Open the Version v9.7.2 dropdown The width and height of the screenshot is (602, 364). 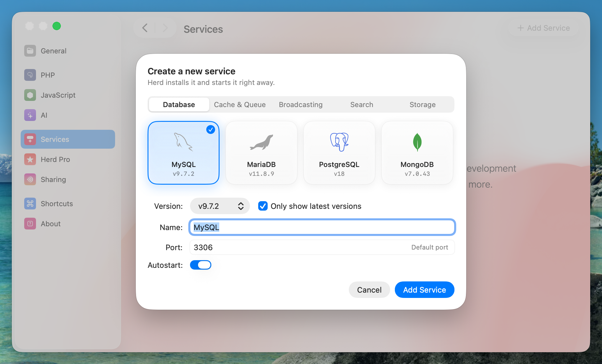tap(220, 206)
